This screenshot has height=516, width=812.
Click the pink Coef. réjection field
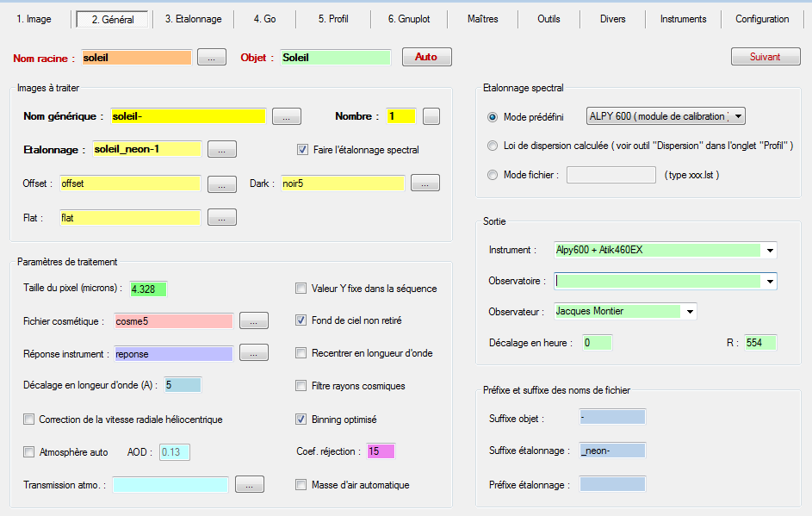coord(380,451)
